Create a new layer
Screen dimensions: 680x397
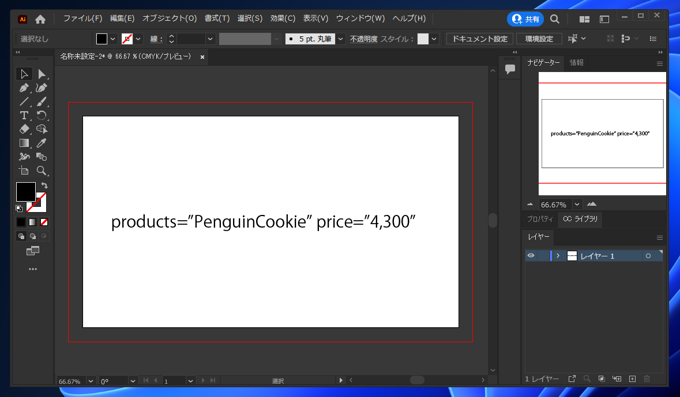632,379
